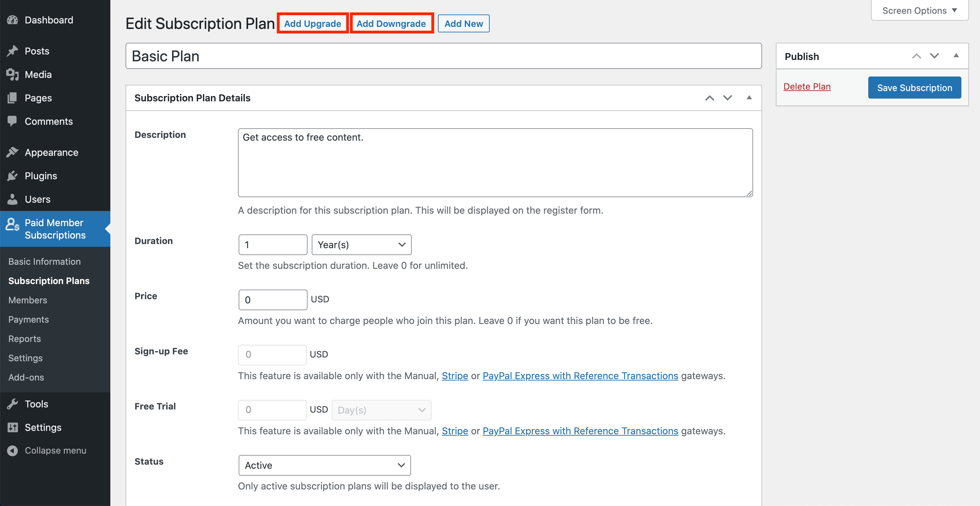Click the Dashboard gauge icon

(12, 20)
